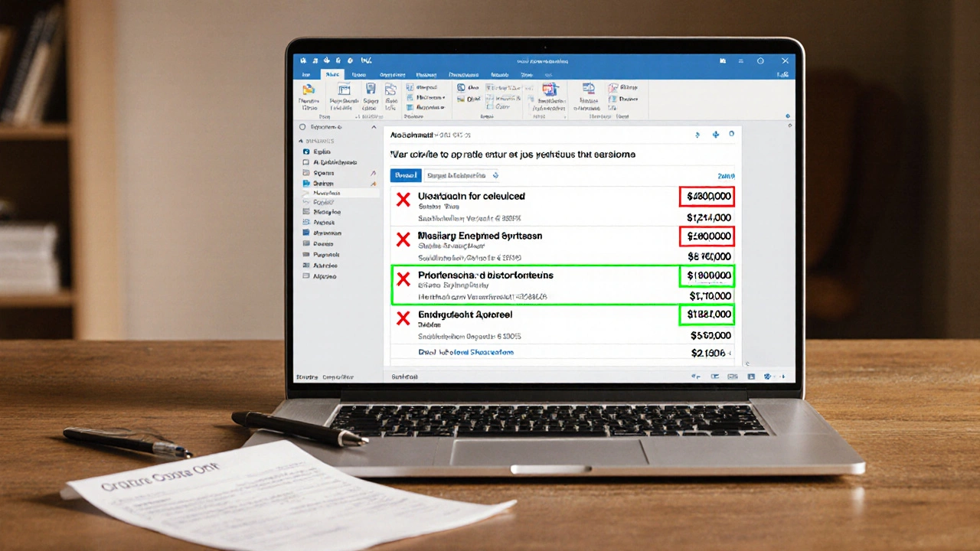Switch to the second ribbon tab

point(332,74)
